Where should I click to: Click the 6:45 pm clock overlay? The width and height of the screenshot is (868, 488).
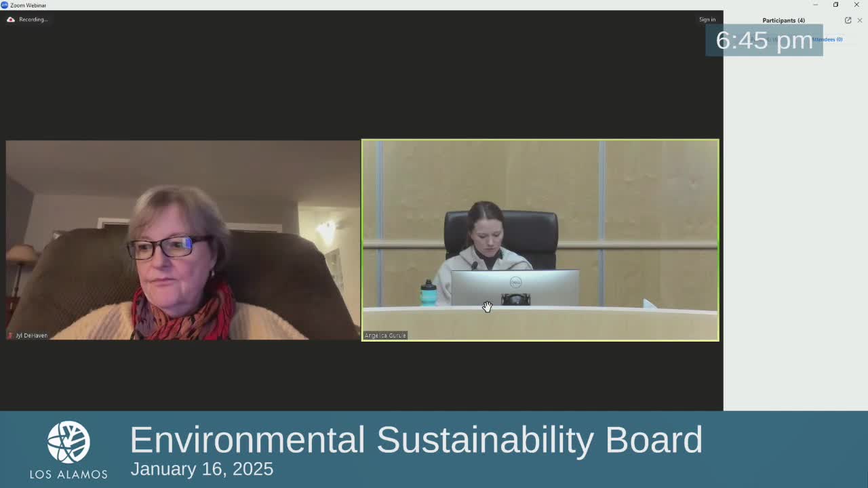tap(764, 40)
